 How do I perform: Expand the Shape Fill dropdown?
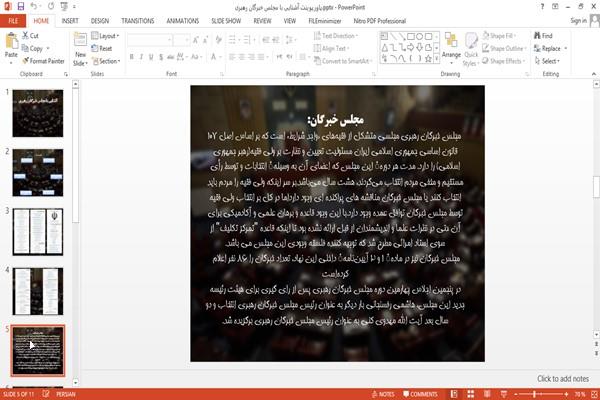tap(499, 36)
